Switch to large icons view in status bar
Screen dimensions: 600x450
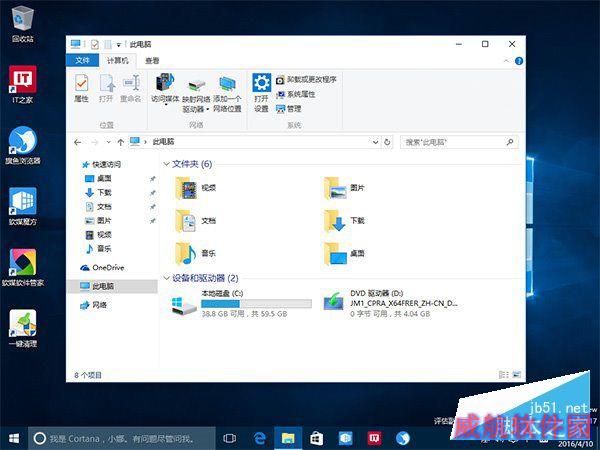[516, 375]
